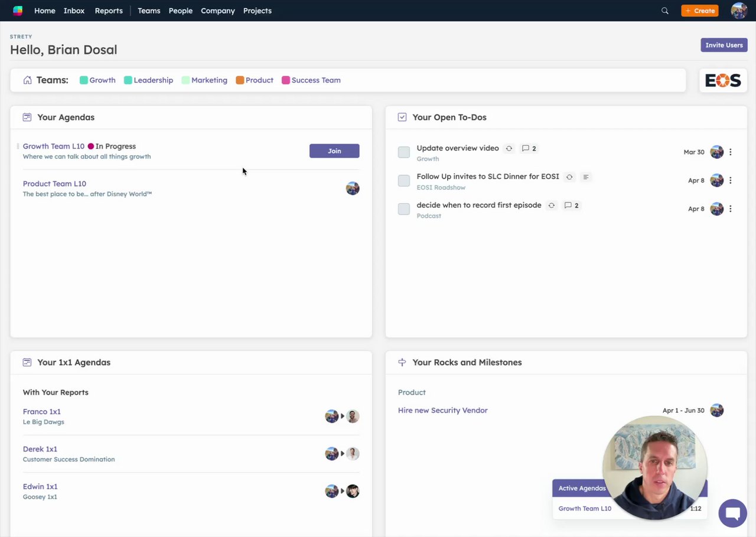The width and height of the screenshot is (756, 537).
Task: Open Inbox in the navigation bar
Action: coord(74,11)
